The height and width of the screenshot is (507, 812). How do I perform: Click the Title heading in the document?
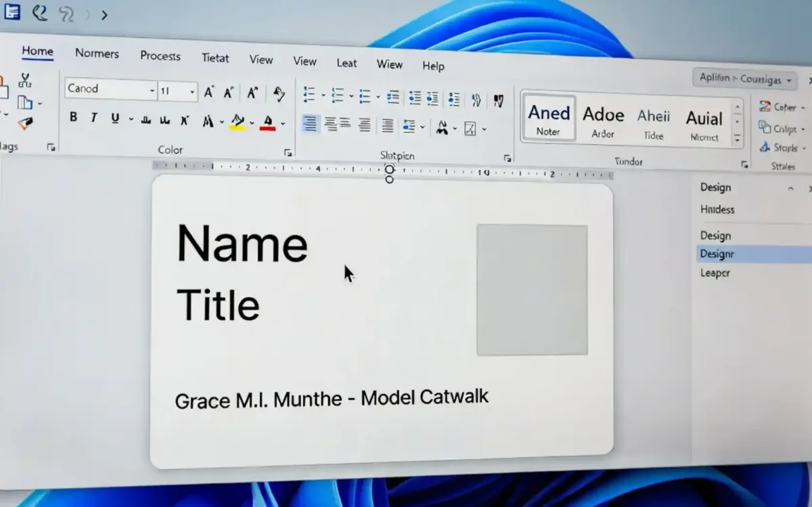(x=218, y=305)
